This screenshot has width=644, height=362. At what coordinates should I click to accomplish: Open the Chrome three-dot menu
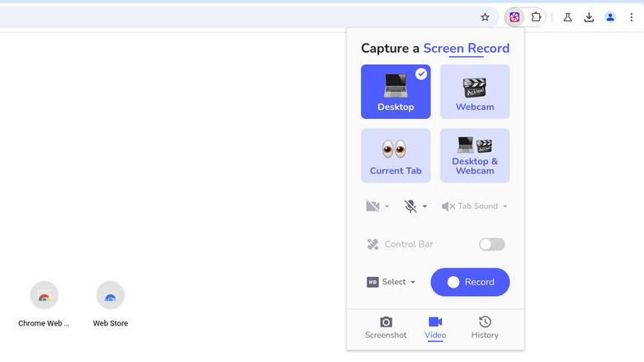pyautogui.click(x=632, y=17)
